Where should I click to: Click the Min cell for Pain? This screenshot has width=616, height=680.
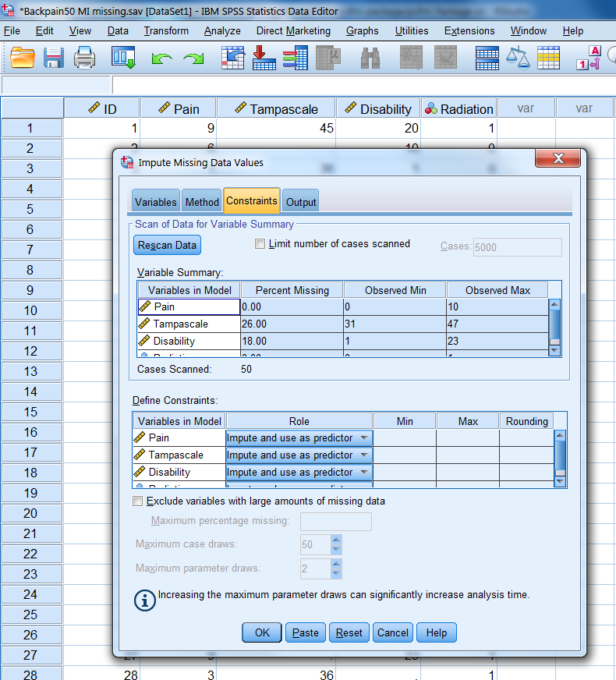coord(405,438)
